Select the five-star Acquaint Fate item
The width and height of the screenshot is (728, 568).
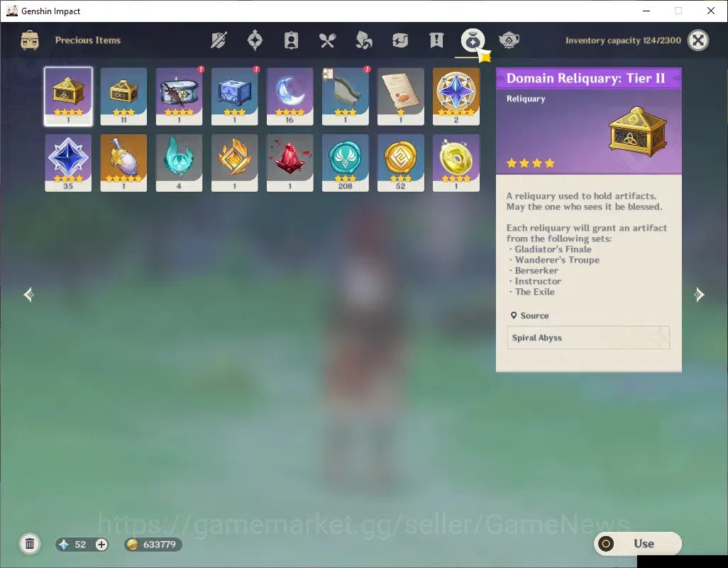(x=456, y=97)
